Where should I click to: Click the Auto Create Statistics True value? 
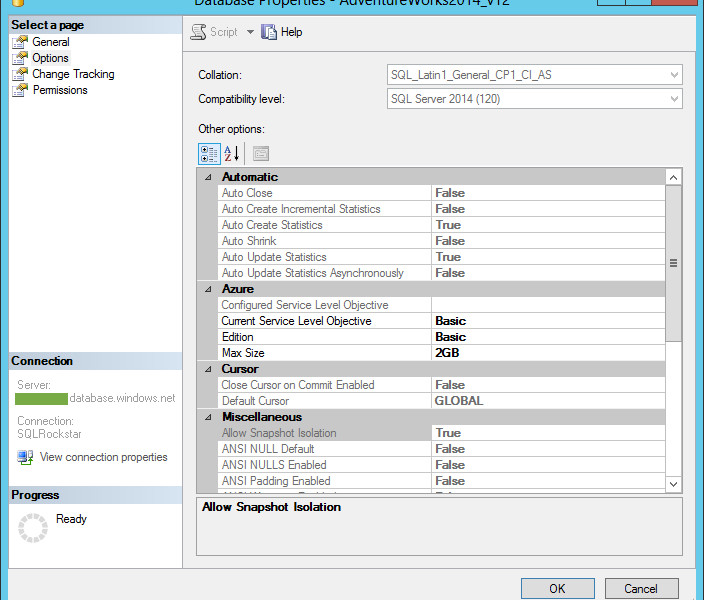(448, 225)
